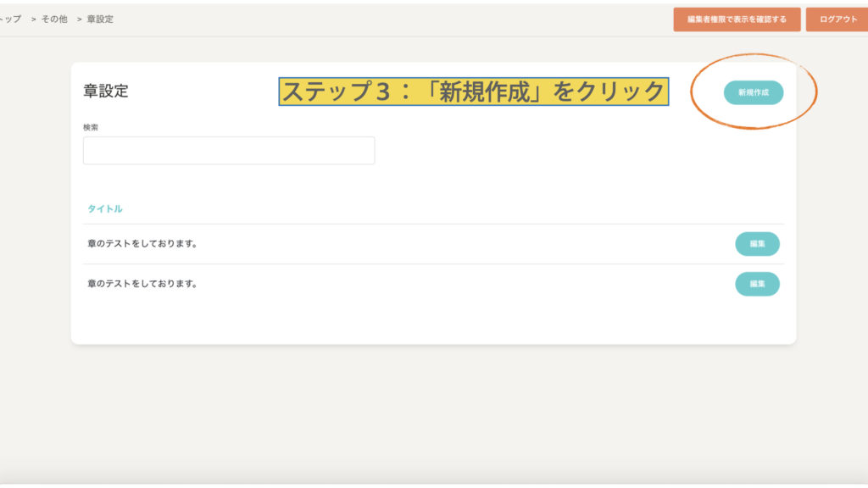This screenshot has width=868, height=488.
Task: Select 章設定 breadcrumb item
Action: pos(100,19)
